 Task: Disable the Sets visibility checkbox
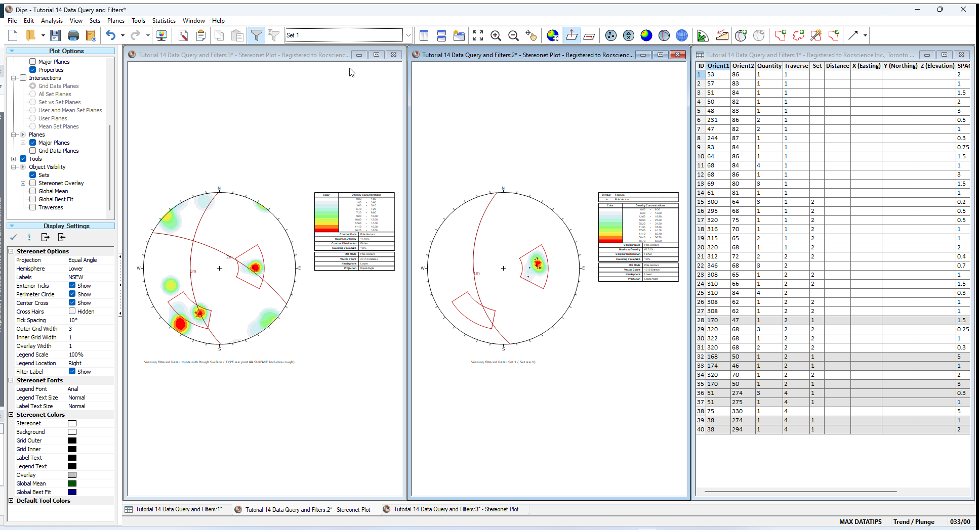coord(32,174)
